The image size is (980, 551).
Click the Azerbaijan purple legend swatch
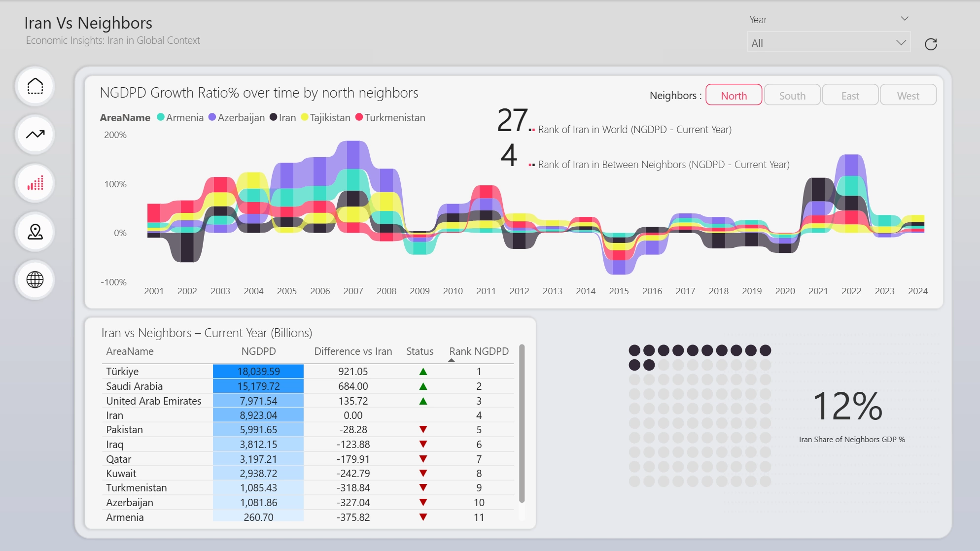click(x=212, y=117)
